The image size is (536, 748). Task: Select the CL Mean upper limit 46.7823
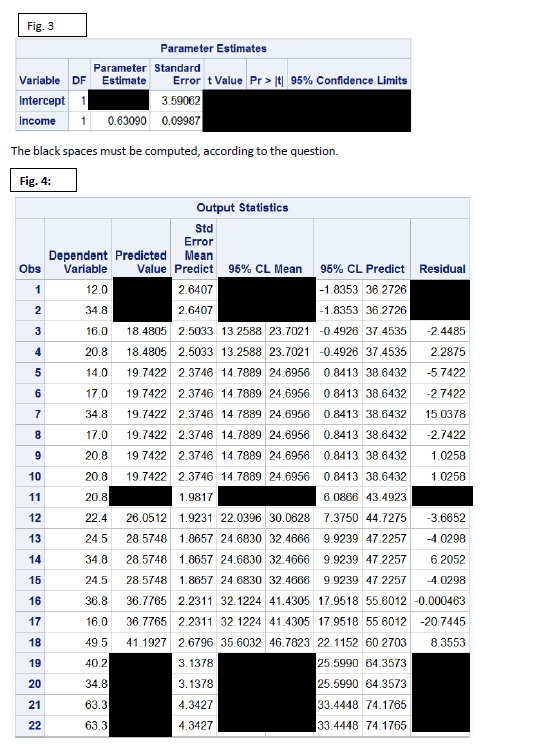click(x=289, y=642)
